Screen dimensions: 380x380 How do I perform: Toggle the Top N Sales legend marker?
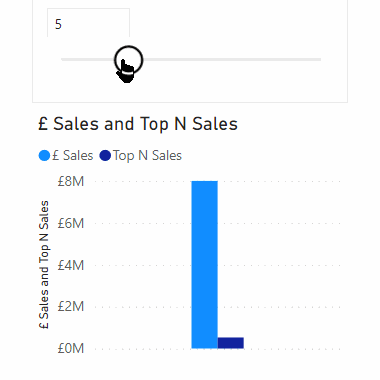105,156
